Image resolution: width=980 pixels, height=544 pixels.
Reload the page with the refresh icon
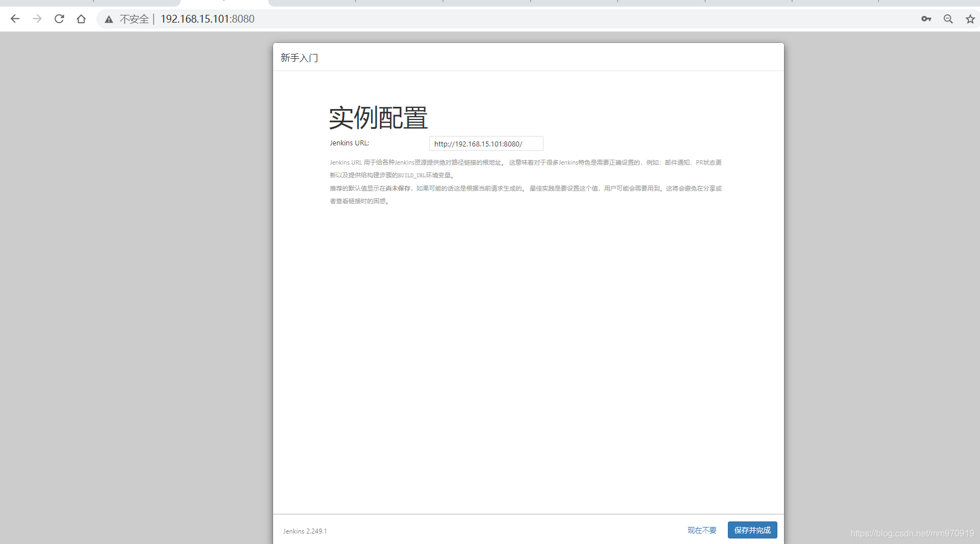(x=59, y=19)
